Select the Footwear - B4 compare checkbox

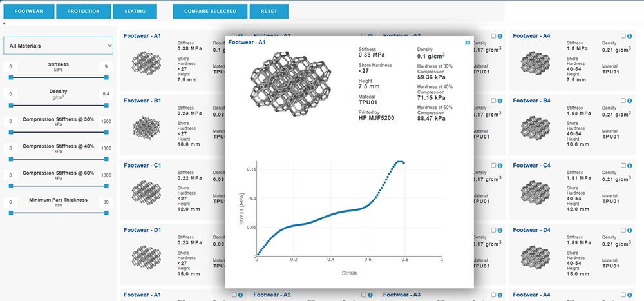(623, 101)
